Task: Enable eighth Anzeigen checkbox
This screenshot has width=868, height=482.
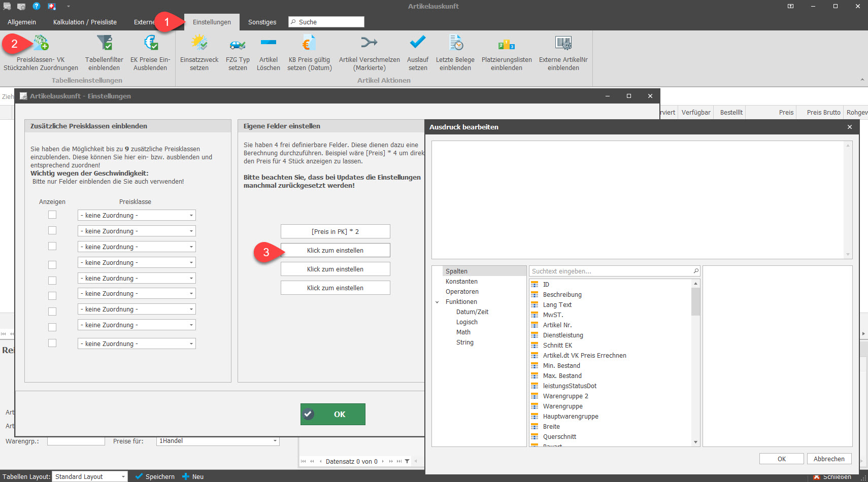Action: click(x=52, y=327)
